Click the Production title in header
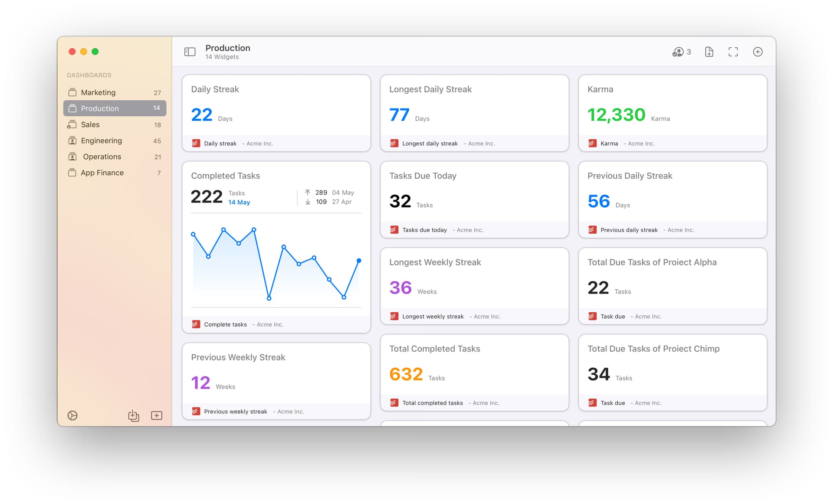 coord(228,48)
